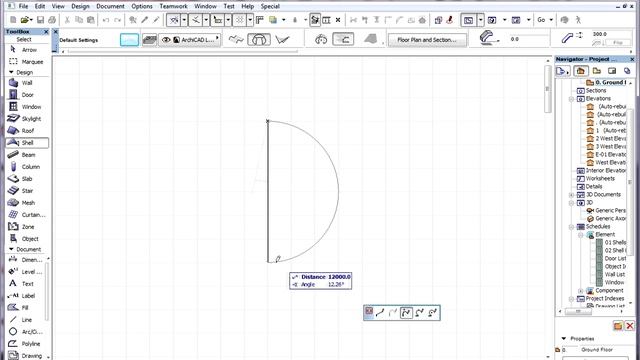The image size is (640, 360).
Task: Activate the Zone tool
Action: click(27, 227)
